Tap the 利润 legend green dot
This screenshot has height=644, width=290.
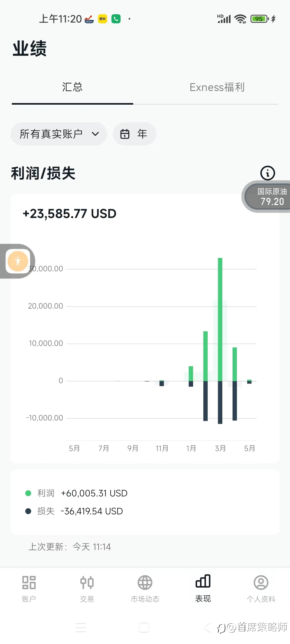28,493
